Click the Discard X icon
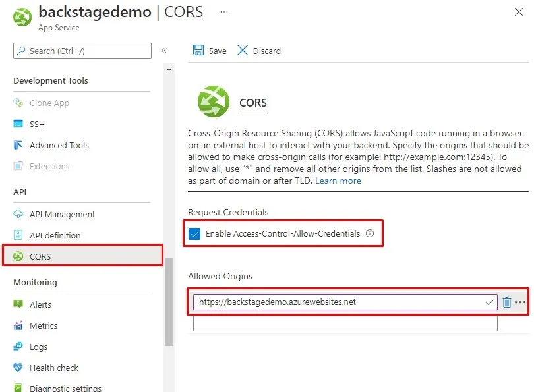Viewport: 534px width, 392px height. [243, 50]
